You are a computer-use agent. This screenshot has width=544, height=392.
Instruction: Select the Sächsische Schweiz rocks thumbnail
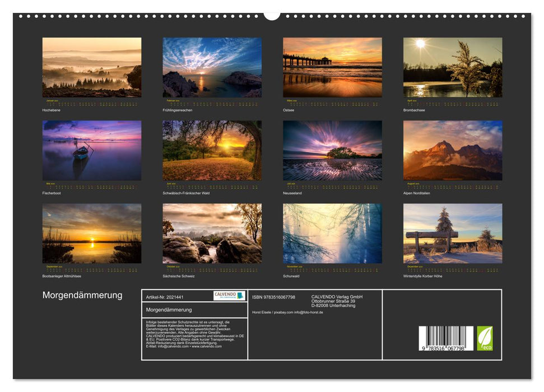[212, 234]
